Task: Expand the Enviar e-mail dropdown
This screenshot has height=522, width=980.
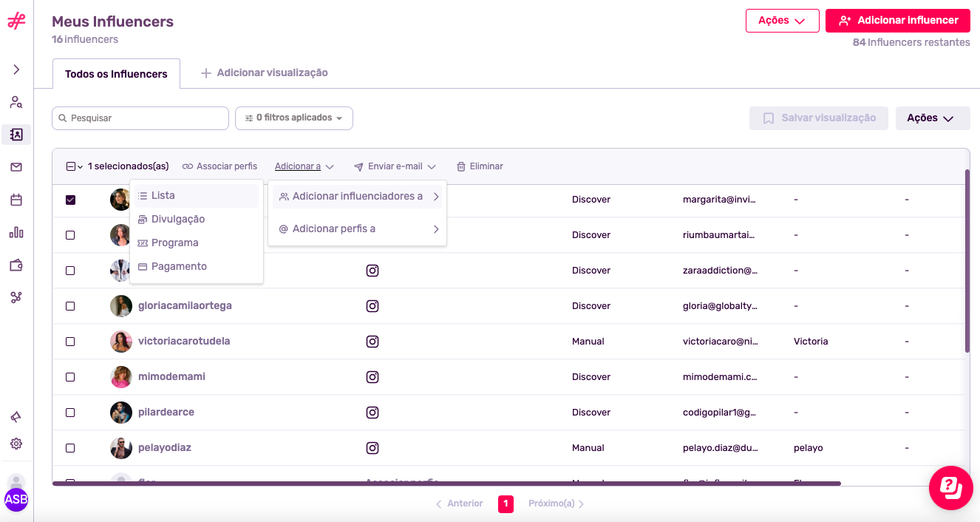Action: point(395,166)
